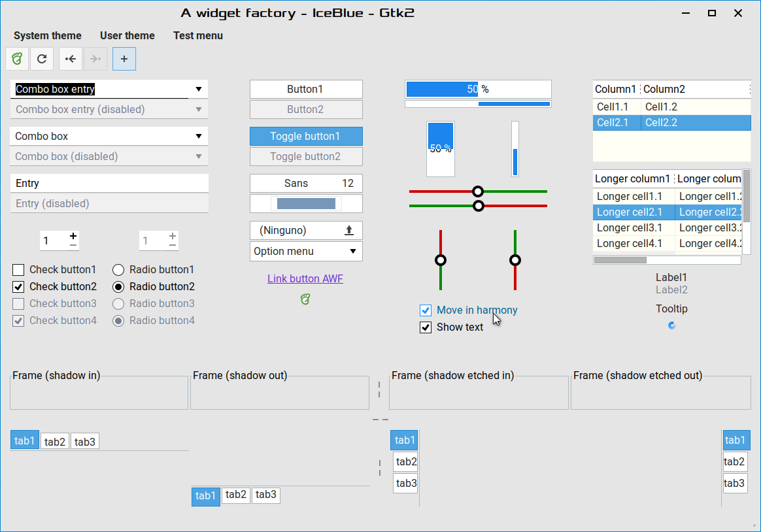Click the disabled Combo box entry arrow

(199, 110)
